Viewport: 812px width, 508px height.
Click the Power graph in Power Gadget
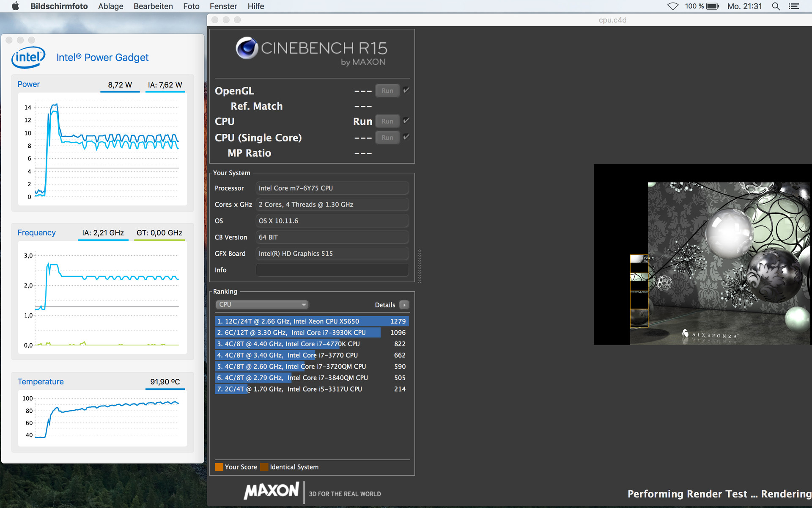click(102, 149)
